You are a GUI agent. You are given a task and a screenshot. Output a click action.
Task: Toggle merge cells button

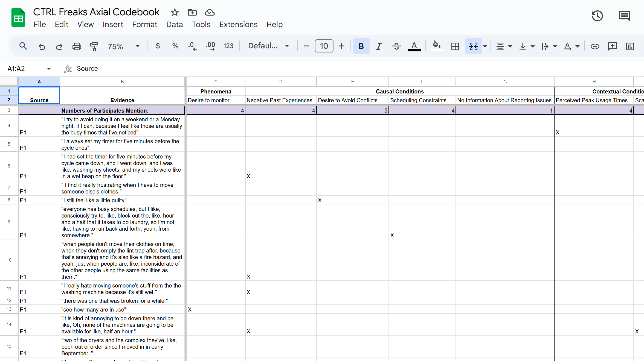click(x=474, y=46)
